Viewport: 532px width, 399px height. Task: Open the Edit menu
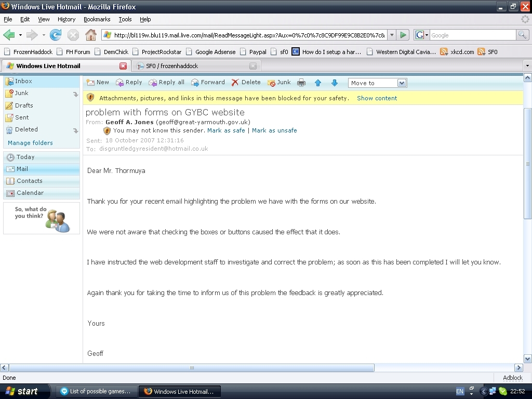click(25, 19)
